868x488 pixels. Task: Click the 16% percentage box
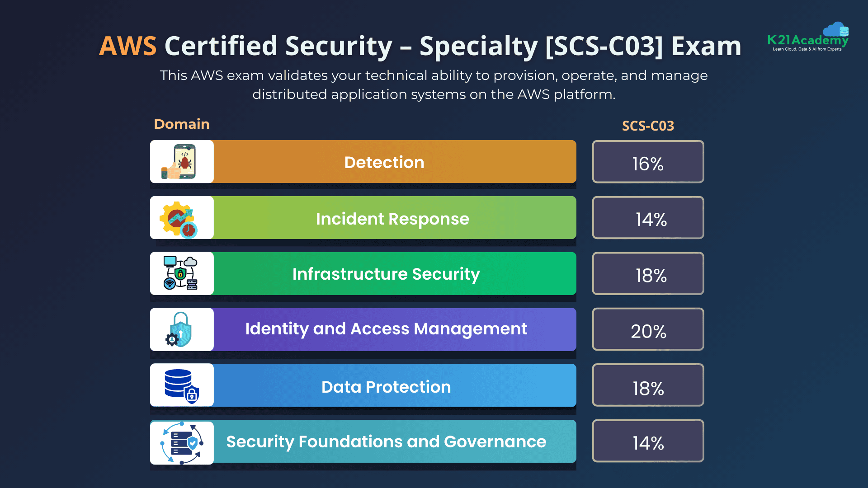pos(648,162)
